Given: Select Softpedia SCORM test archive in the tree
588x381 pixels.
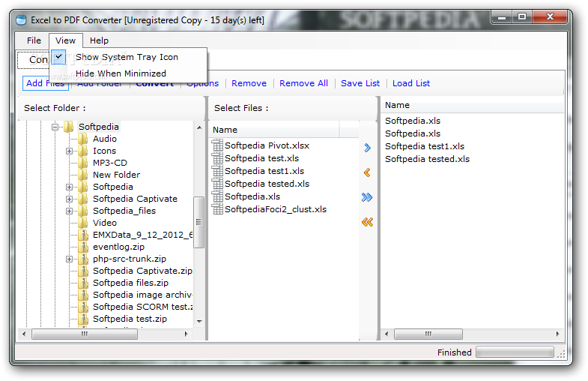Looking at the screenshot, I should [142, 307].
